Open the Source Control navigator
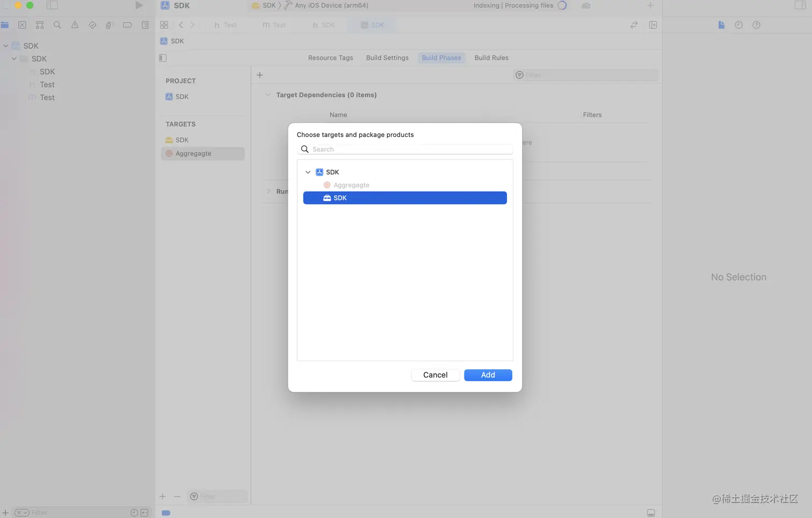Image resolution: width=812 pixels, height=518 pixels. (22, 25)
